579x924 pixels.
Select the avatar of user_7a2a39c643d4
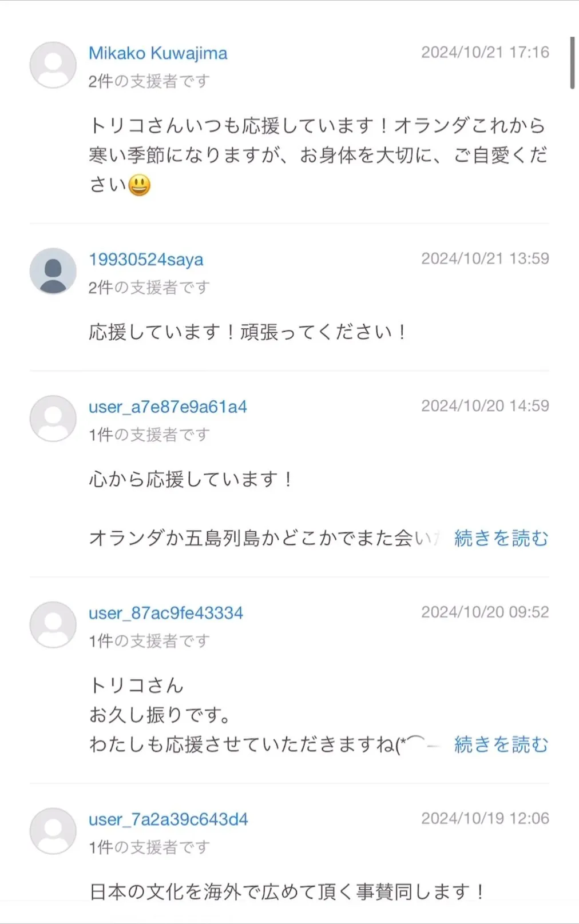coord(53,831)
